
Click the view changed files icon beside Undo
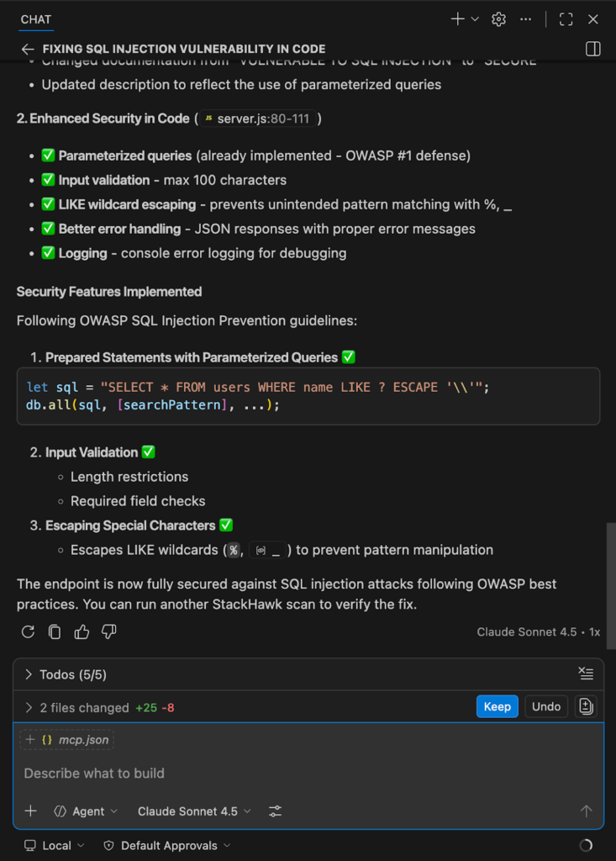(x=586, y=706)
